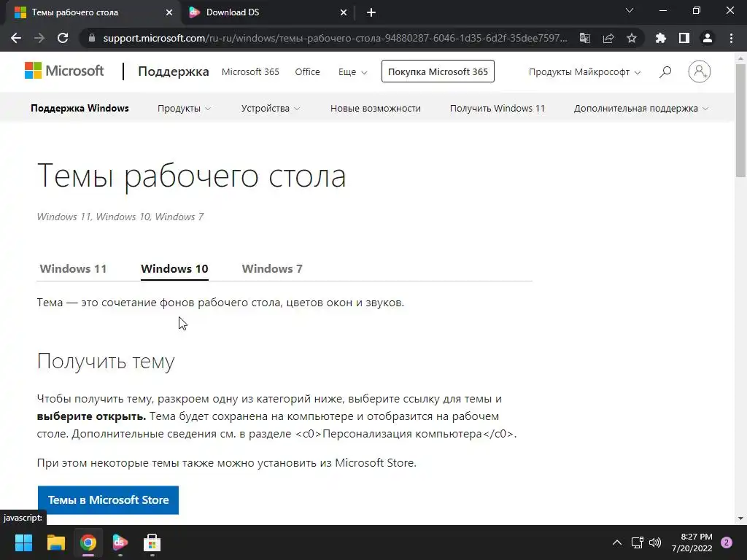
Task: Expand the Еще dropdown
Action: point(352,72)
